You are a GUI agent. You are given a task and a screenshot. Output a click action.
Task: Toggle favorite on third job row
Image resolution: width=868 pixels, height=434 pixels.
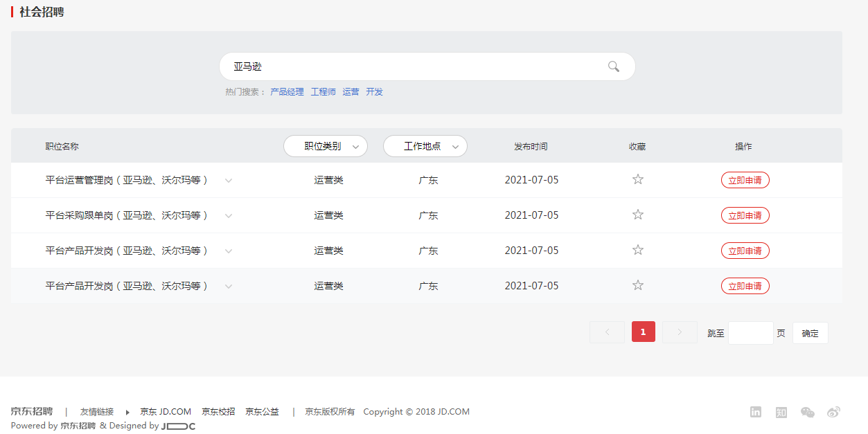pos(637,250)
